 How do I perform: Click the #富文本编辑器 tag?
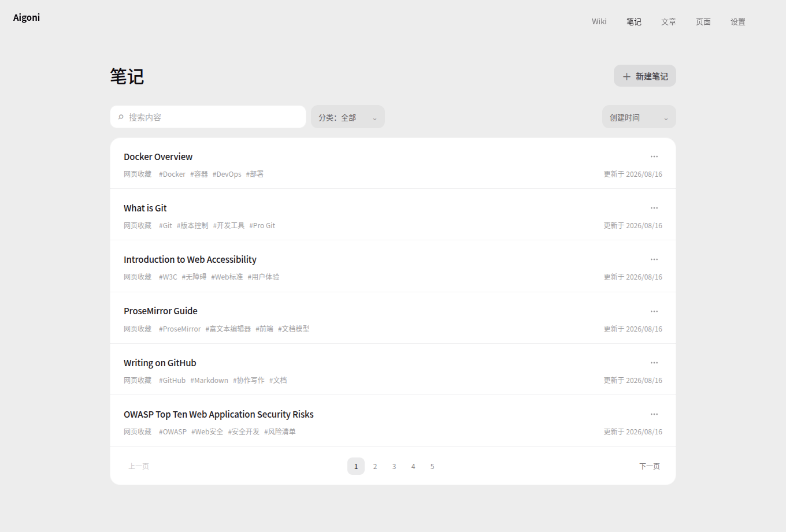[228, 329]
